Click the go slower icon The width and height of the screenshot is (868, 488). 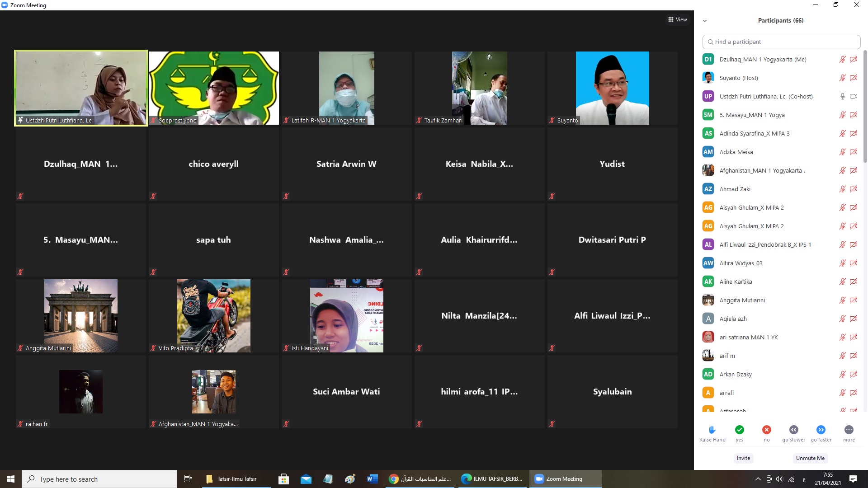tap(794, 430)
